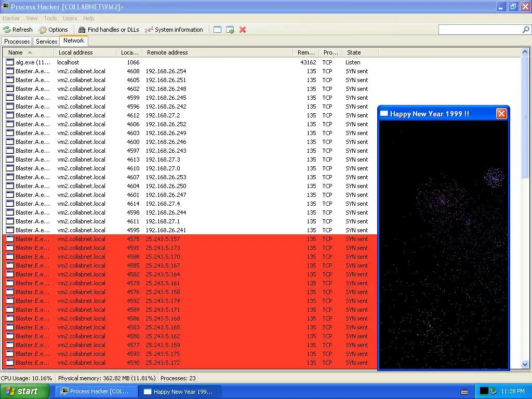This screenshot has height=399, width=532.
Task: Open System information window
Action: click(174, 30)
